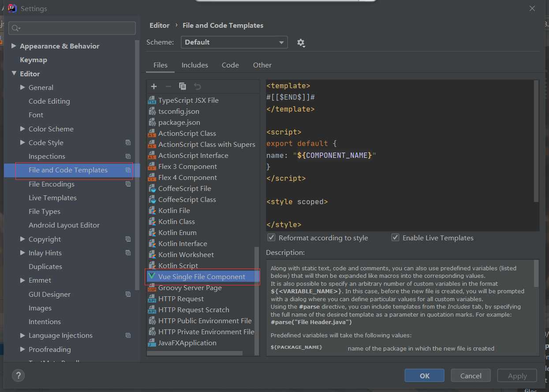Click project-level icon beside File Encodings

click(x=128, y=184)
